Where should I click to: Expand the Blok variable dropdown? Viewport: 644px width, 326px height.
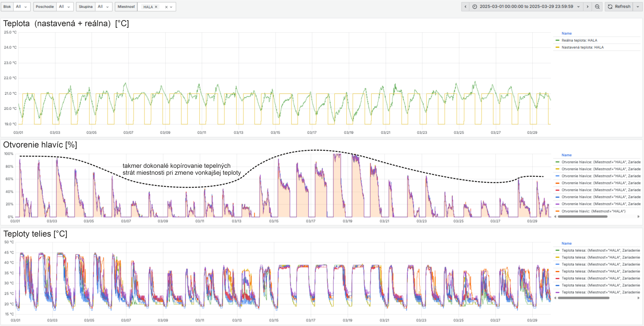pos(21,7)
